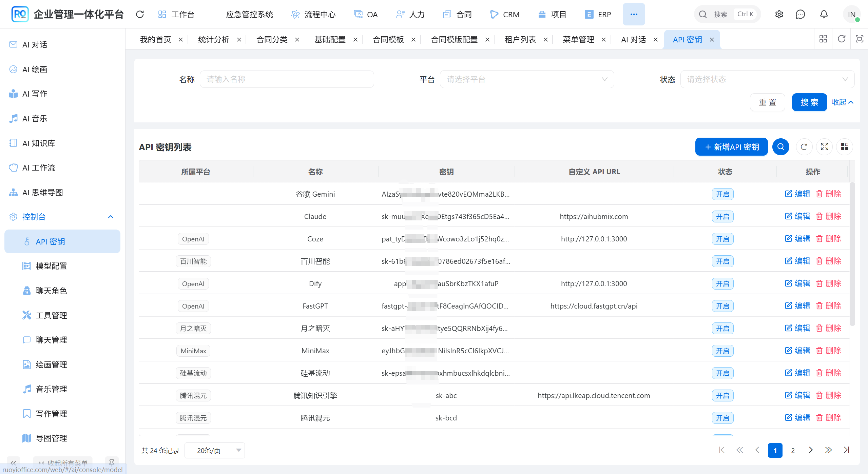The height and width of the screenshot is (474, 868).
Task: Open the ERP top menu
Action: pyautogui.click(x=598, y=14)
